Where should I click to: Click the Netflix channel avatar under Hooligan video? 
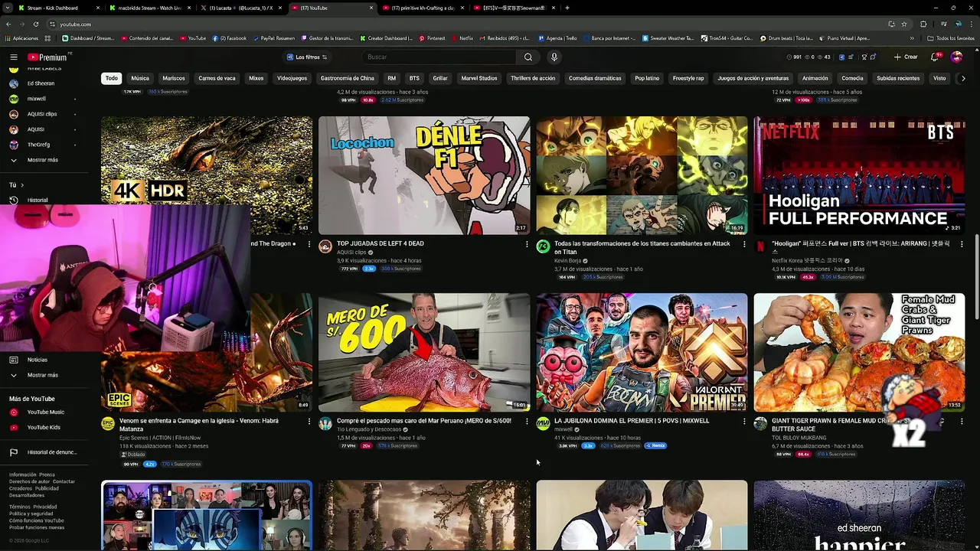[x=760, y=246]
